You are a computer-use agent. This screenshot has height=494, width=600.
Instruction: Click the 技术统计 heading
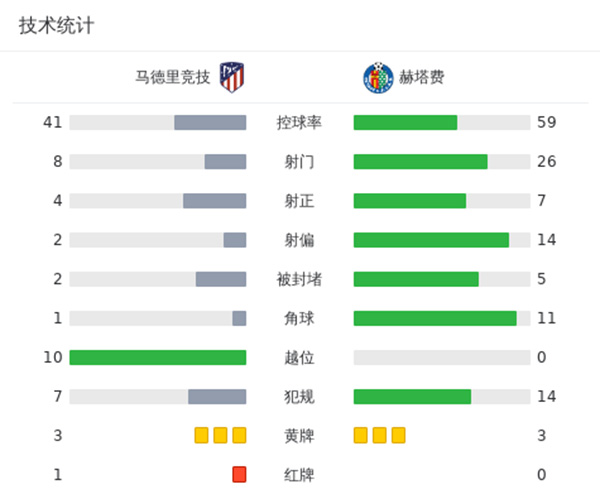56,26
